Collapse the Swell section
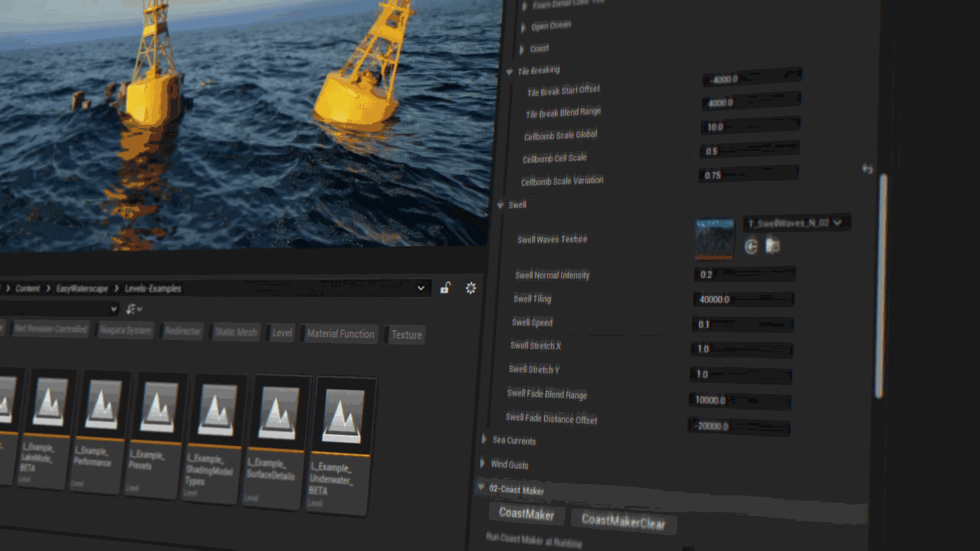 [500, 205]
